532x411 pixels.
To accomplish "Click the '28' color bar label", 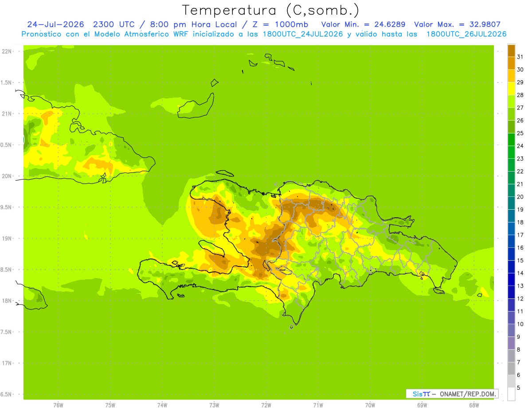I will point(520,94).
